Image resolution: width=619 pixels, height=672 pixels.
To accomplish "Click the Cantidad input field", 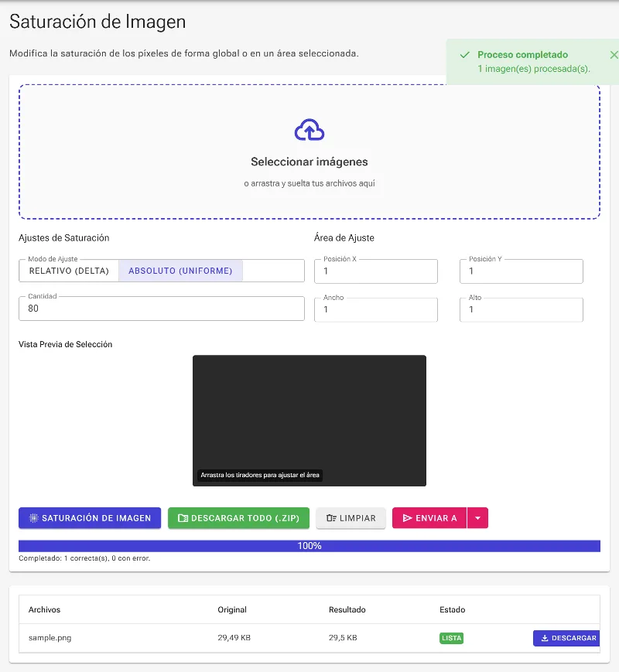I will click(x=162, y=309).
